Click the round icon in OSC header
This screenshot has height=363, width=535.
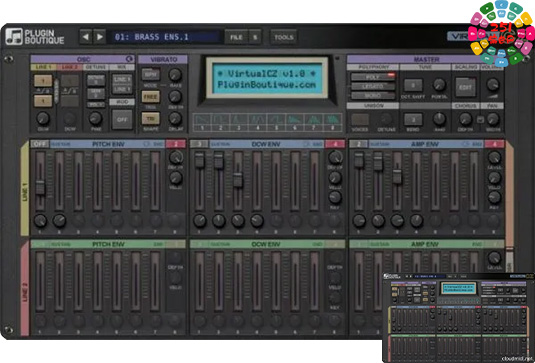coord(130,59)
